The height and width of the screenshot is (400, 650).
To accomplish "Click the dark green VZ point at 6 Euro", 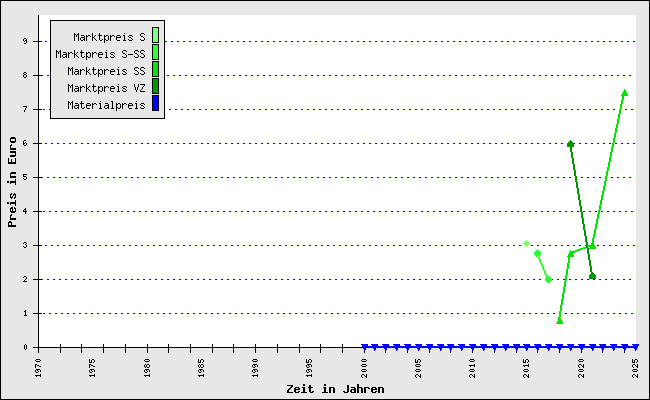I will click(570, 144).
